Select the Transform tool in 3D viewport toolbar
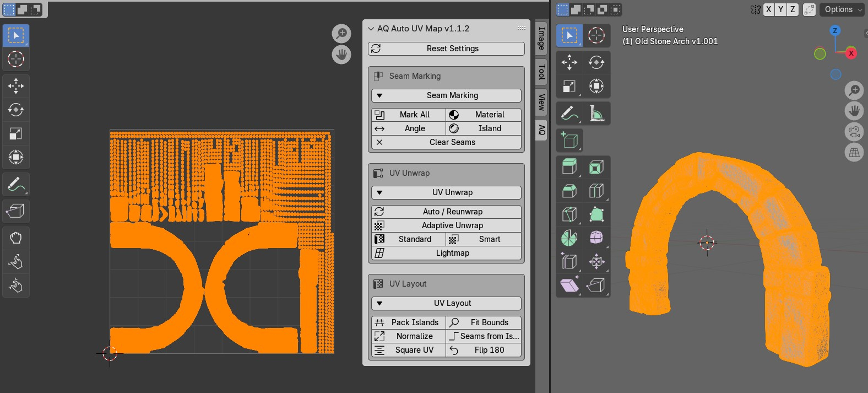 (596, 86)
